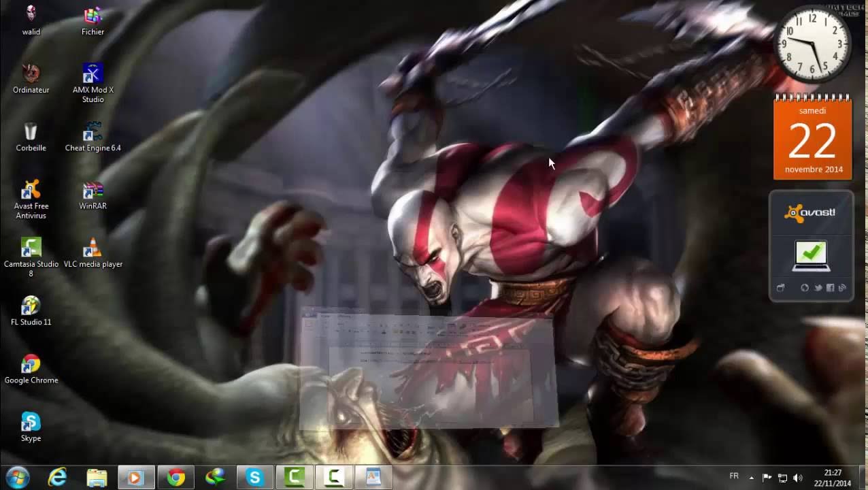Viewport: 868px width, 490px height.
Task: Select the walid user folder desktop icon
Action: pos(31,20)
